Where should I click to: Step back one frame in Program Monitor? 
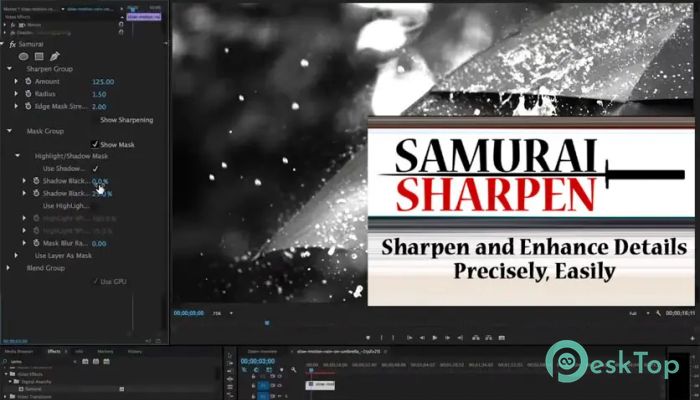point(422,338)
